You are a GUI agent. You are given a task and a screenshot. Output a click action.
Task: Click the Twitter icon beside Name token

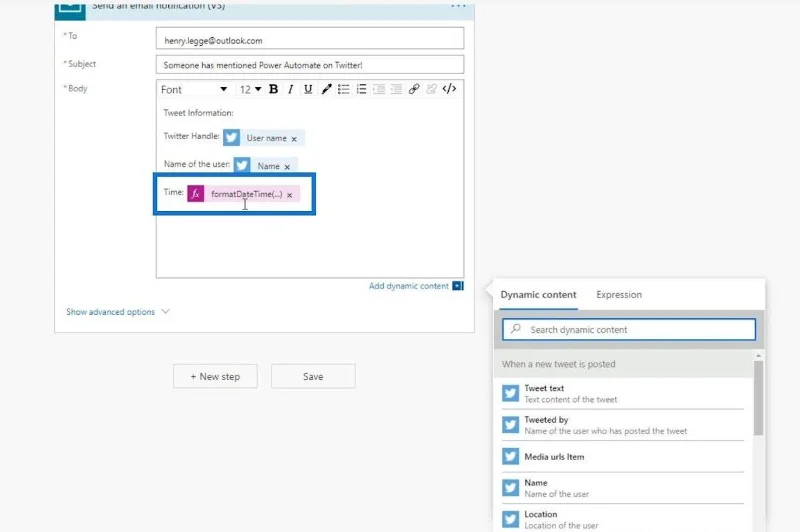pos(242,165)
